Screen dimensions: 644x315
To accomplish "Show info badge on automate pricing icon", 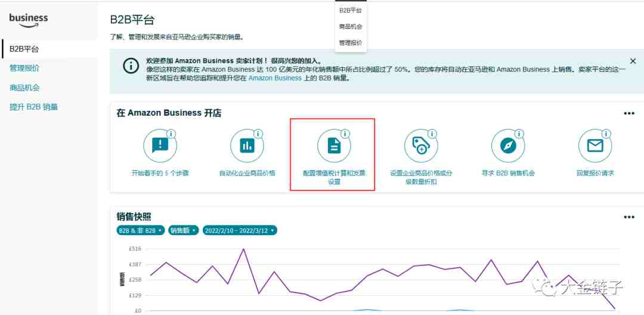I will point(258,134).
